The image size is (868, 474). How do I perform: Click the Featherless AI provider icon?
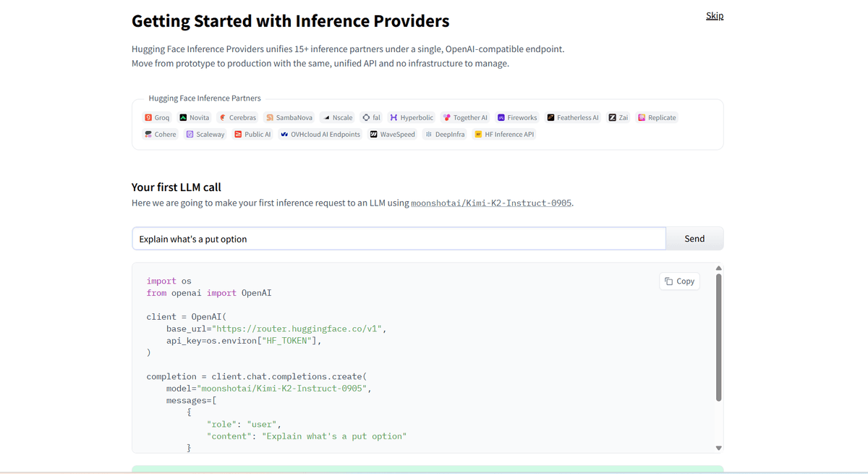[550, 117]
